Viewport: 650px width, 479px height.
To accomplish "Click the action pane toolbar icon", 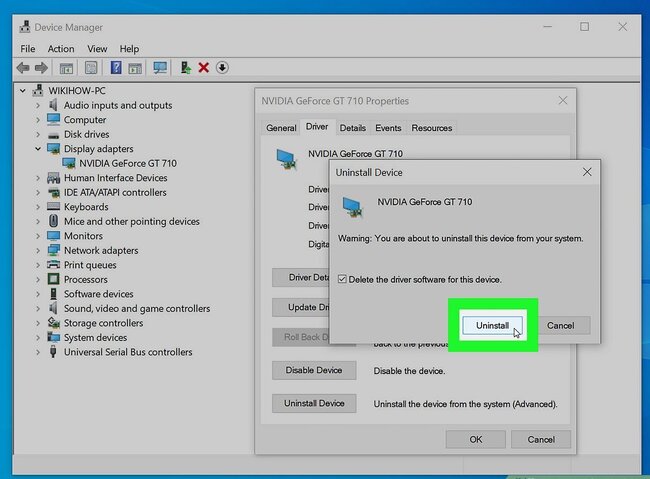I will [x=135, y=68].
